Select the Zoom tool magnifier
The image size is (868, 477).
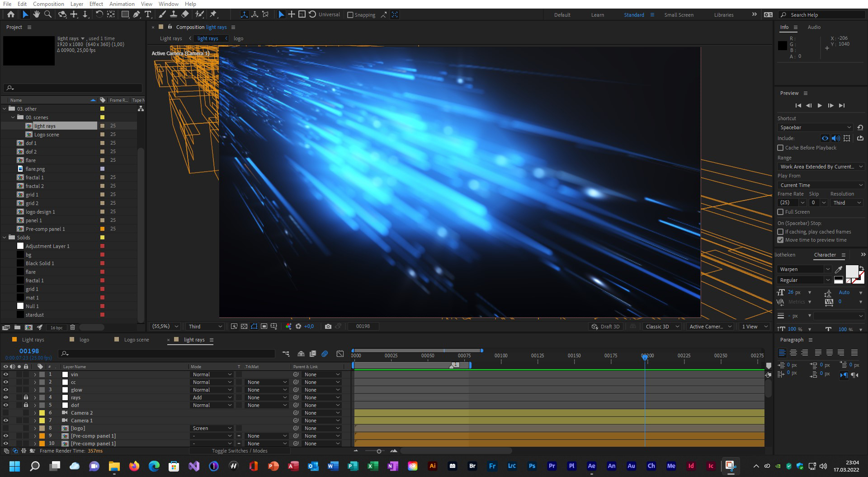47,14
